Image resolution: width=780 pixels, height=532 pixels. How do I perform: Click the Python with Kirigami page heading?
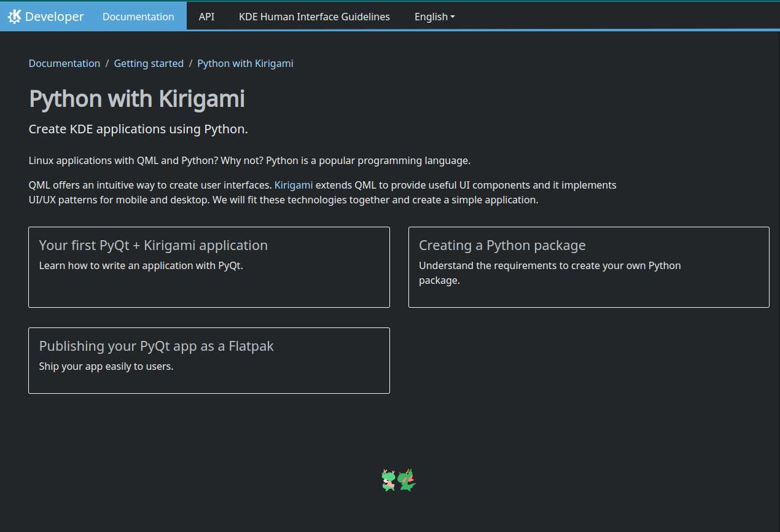(137, 99)
